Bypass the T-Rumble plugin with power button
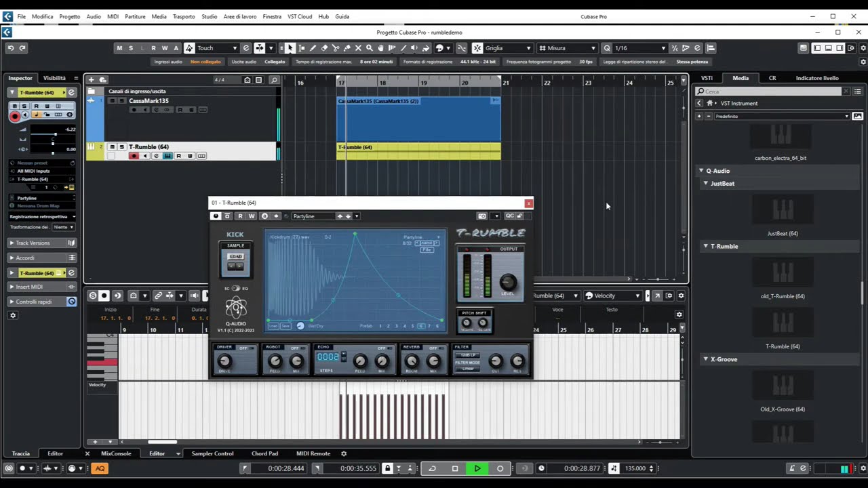 (x=216, y=216)
